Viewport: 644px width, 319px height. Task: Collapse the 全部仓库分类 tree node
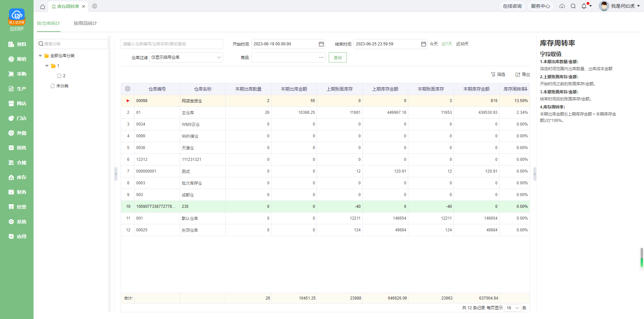click(40, 56)
